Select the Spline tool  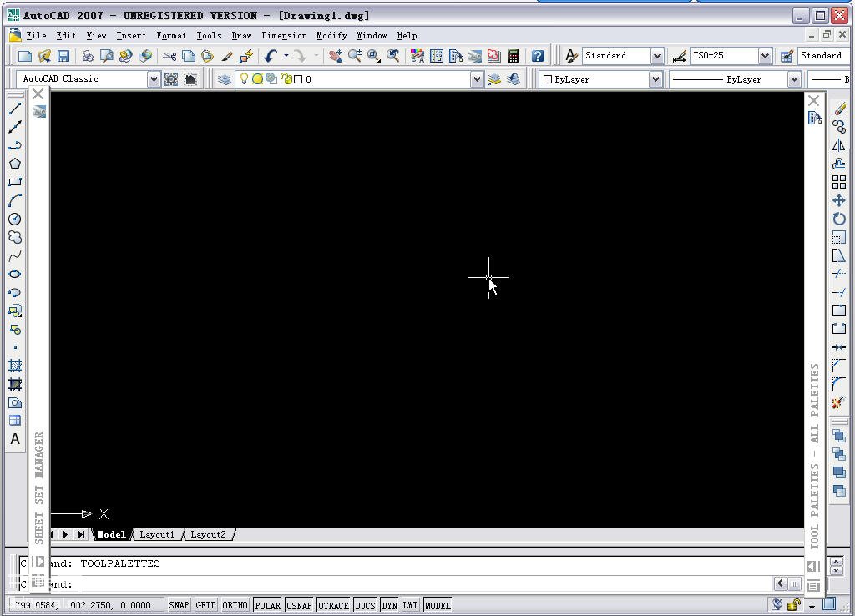[15, 255]
